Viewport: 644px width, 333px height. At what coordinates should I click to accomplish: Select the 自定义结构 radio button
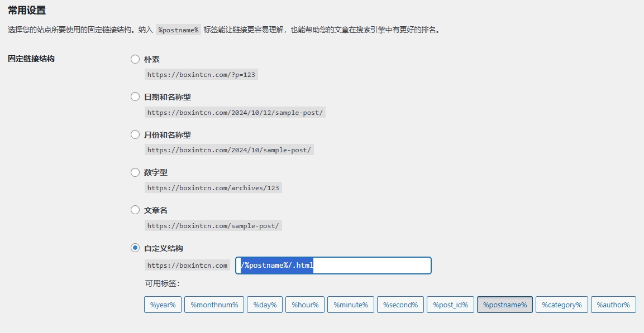[x=135, y=248]
